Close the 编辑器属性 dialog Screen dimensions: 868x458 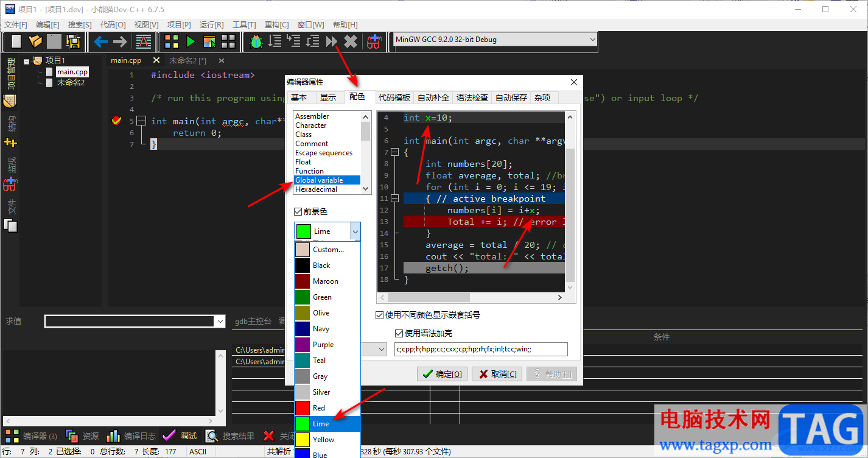[573, 82]
